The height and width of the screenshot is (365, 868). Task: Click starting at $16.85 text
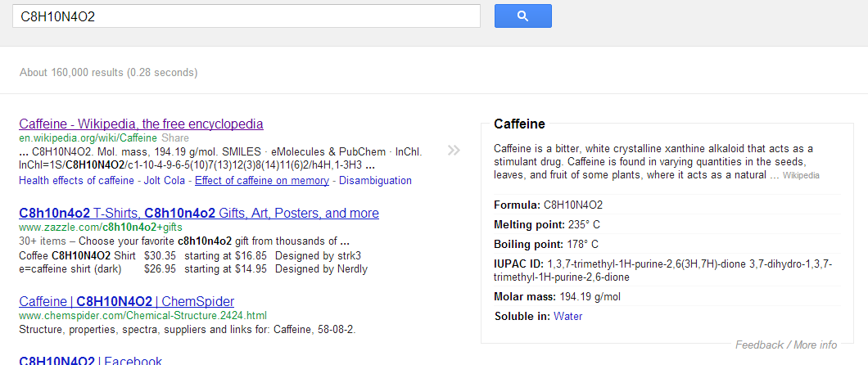click(x=226, y=255)
